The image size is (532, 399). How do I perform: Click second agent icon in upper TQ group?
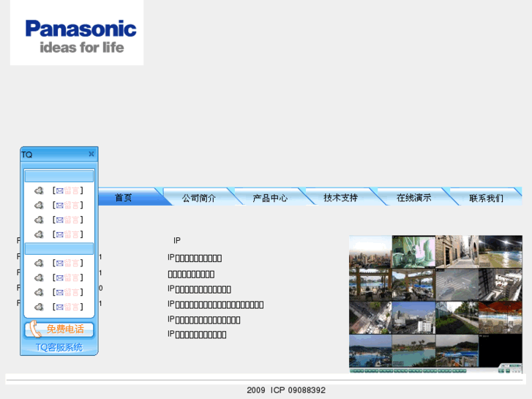(39, 206)
